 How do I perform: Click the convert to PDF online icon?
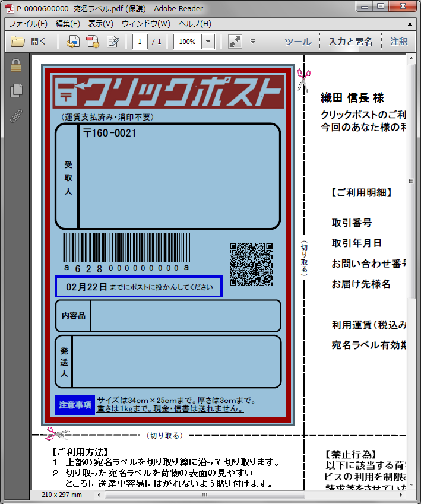click(x=73, y=42)
